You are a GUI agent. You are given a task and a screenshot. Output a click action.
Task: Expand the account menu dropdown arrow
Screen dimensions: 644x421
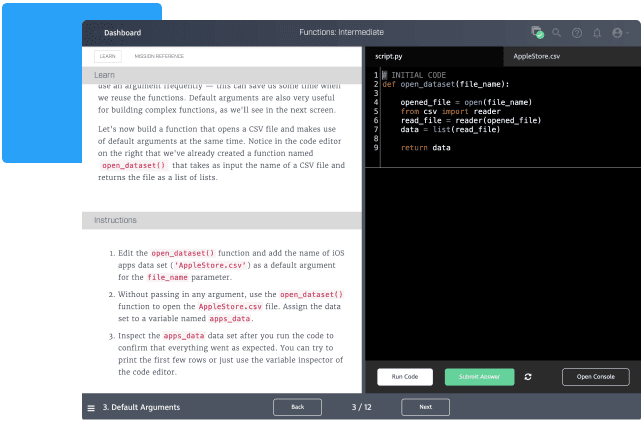628,33
